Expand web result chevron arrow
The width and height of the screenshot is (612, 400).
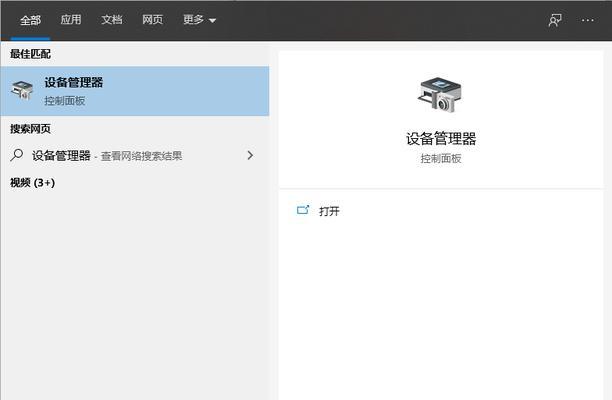pyautogui.click(x=250, y=155)
